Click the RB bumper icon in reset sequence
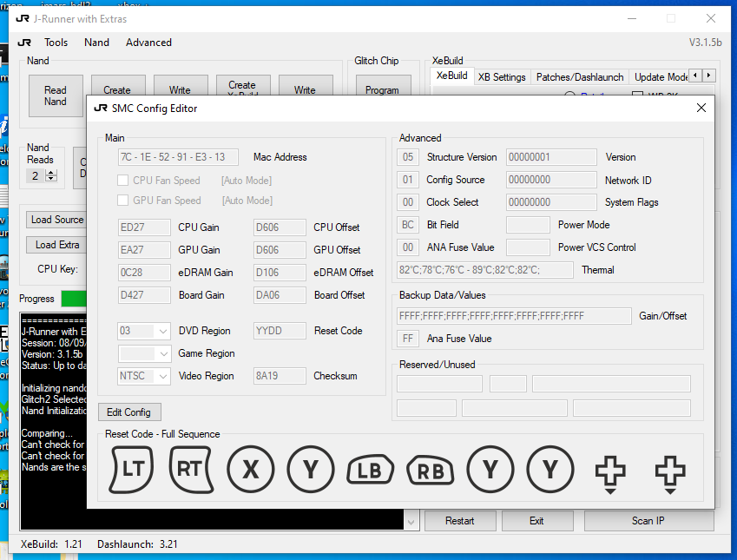Image resolution: width=737 pixels, height=560 pixels. tap(431, 470)
